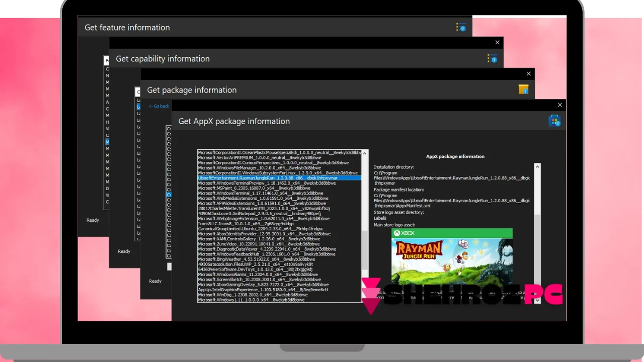
Task: Click the feature list icon in the Get feature information window
Action: click(461, 27)
